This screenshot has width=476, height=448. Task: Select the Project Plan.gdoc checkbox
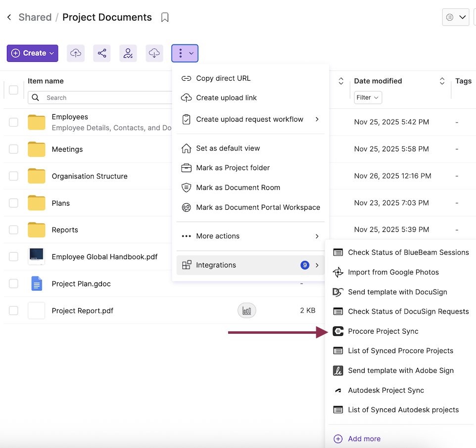pyautogui.click(x=13, y=284)
